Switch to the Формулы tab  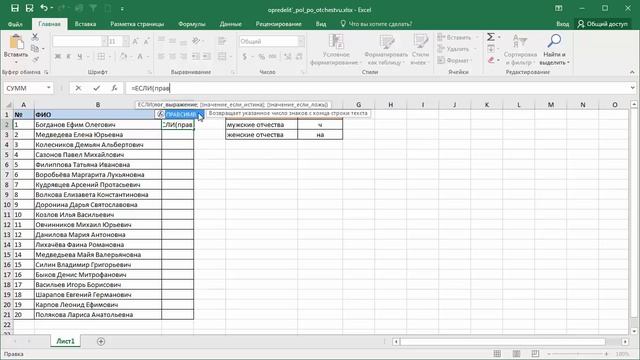(192, 24)
